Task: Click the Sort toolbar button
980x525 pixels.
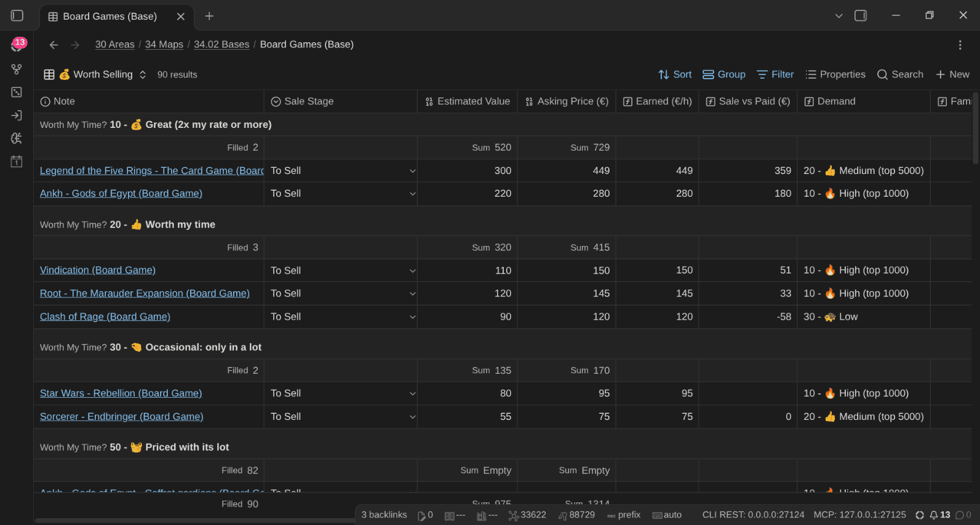Action: 675,74
